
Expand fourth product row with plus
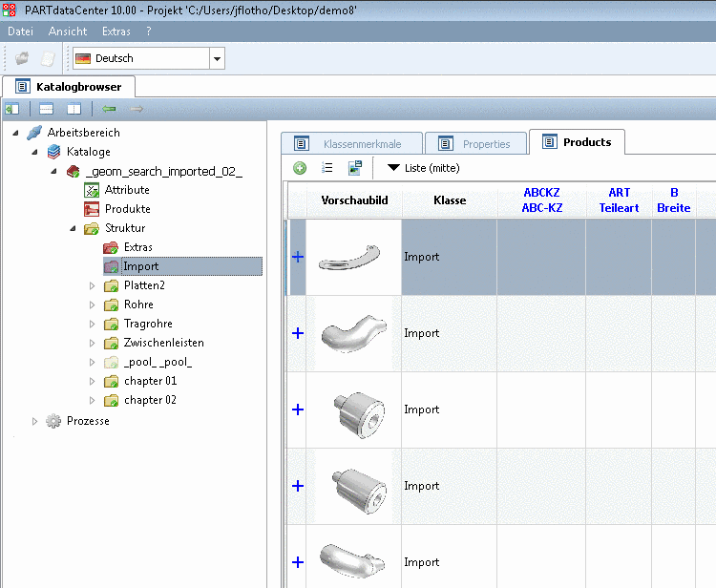coord(298,486)
